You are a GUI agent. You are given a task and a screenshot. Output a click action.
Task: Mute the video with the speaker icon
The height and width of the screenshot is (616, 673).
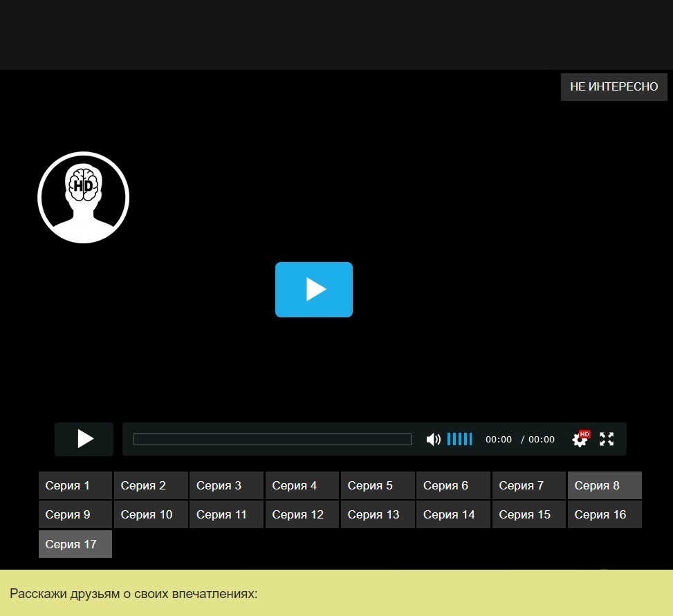pos(433,440)
